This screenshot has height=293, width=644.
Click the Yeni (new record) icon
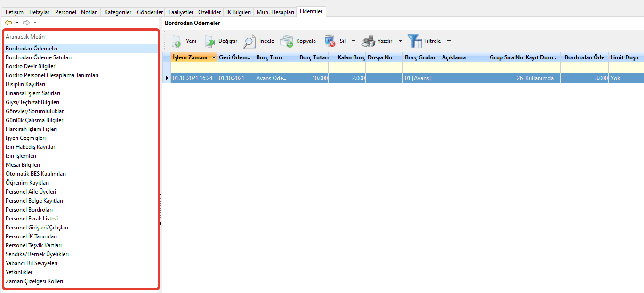point(177,41)
